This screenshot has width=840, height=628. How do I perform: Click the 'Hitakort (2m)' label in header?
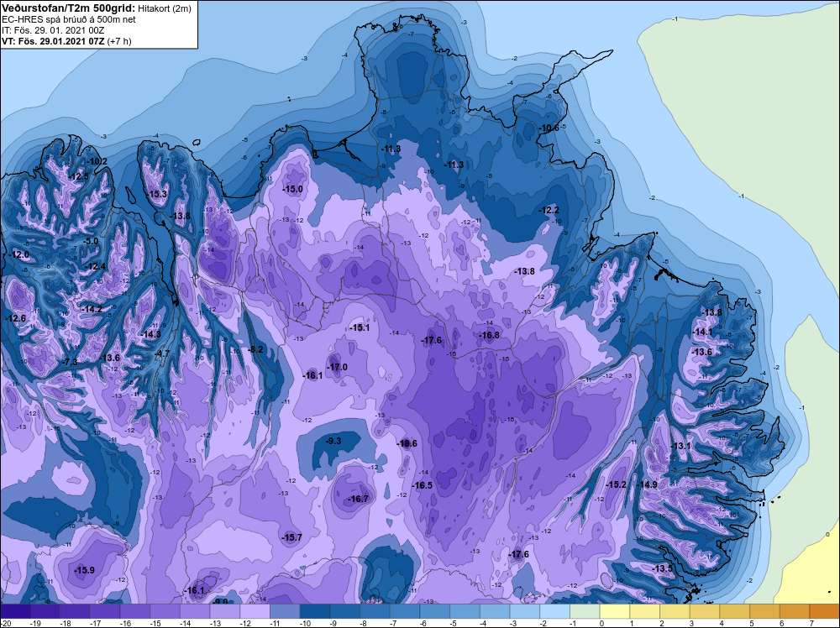click(x=163, y=9)
